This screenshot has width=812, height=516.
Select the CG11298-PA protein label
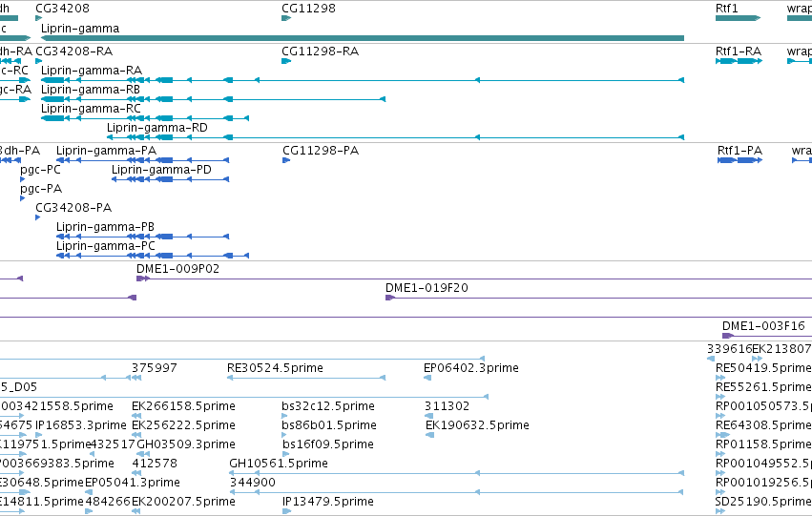(321, 151)
